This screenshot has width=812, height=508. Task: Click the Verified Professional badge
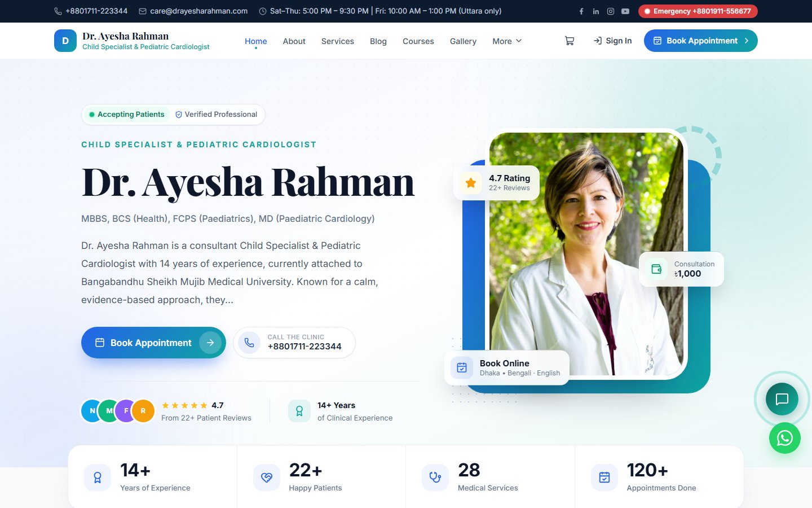pyautogui.click(x=217, y=114)
